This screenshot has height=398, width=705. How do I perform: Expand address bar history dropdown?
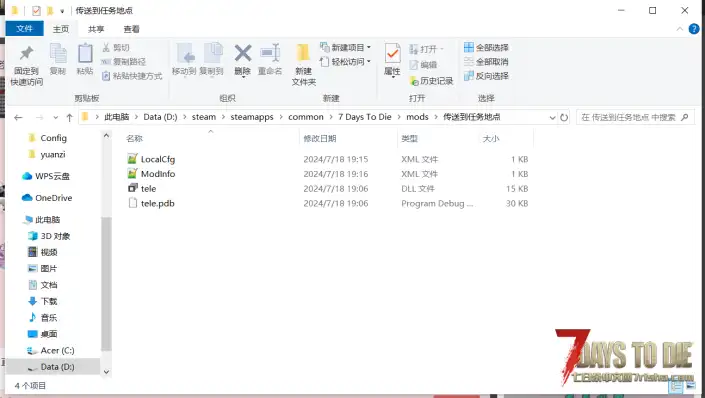click(552, 117)
